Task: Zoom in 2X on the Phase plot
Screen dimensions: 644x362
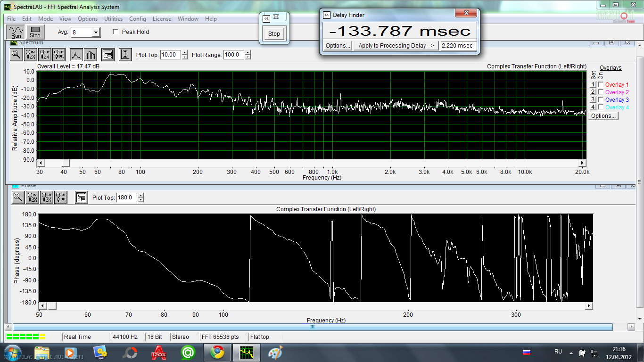Action: pyautogui.click(x=32, y=197)
